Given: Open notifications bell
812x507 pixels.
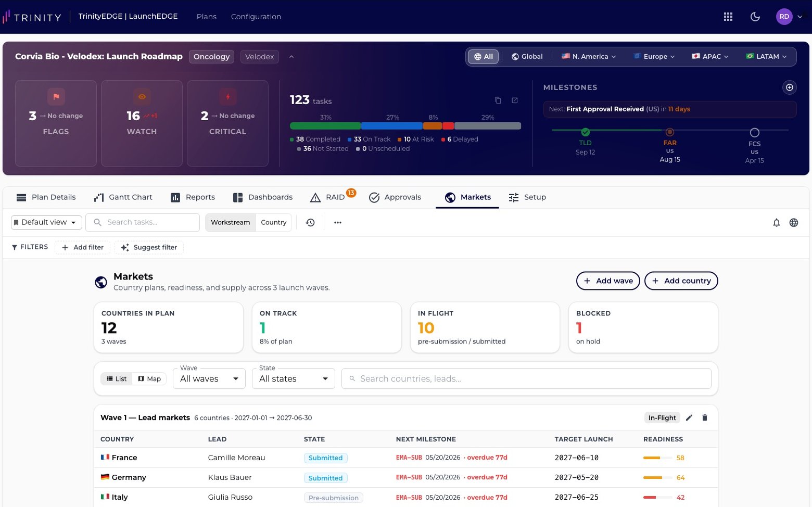Looking at the screenshot, I should (x=777, y=223).
